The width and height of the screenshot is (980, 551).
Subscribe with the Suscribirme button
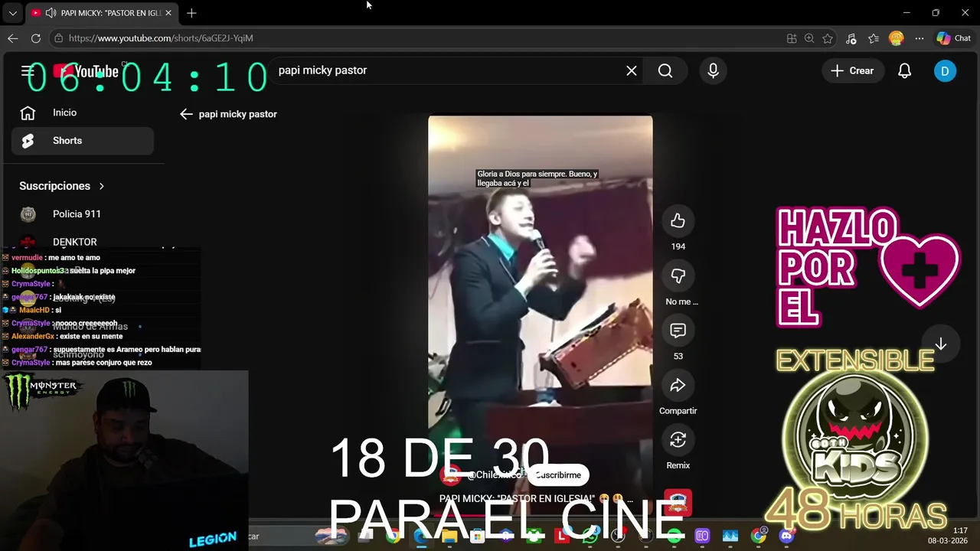[x=558, y=475]
